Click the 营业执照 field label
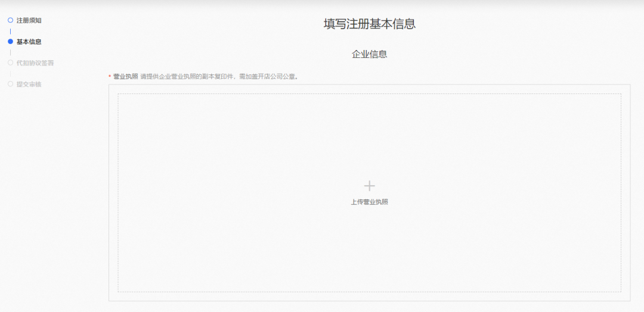The width and height of the screenshot is (644, 312). coord(125,77)
